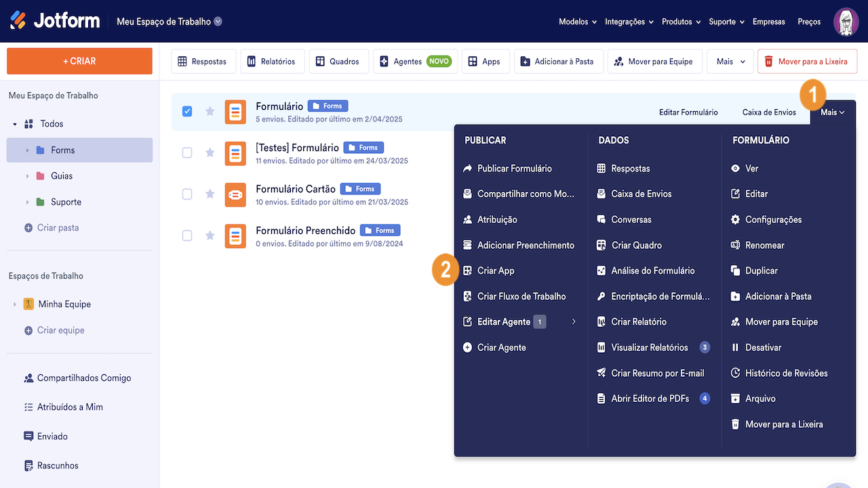This screenshot has height=488, width=868.
Task: Star the [Testes] Formulário form
Action: pyautogui.click(x=210, y=152)
